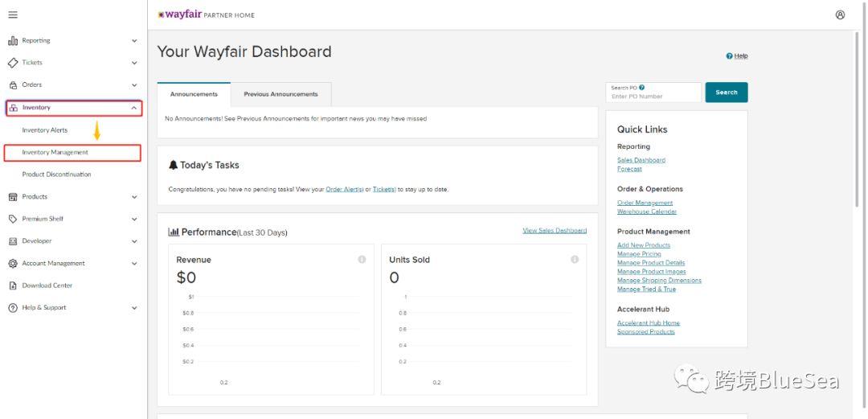Expand the Reporting menu chevron

(x=134, y=40)
